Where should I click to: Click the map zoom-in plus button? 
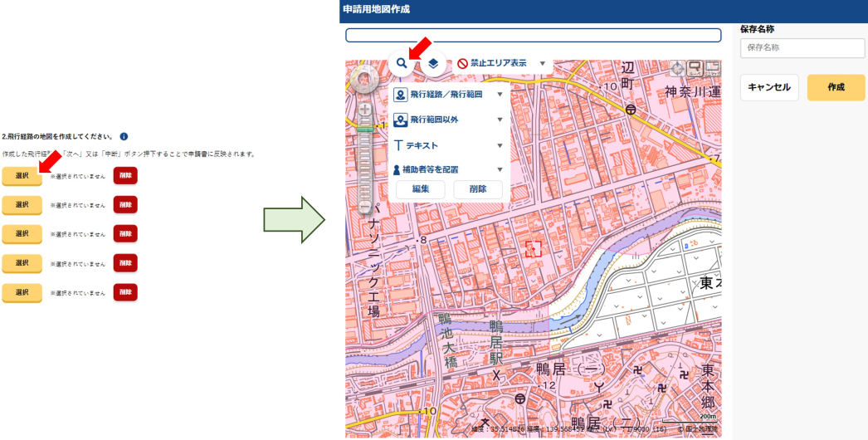tap(364, 109)
